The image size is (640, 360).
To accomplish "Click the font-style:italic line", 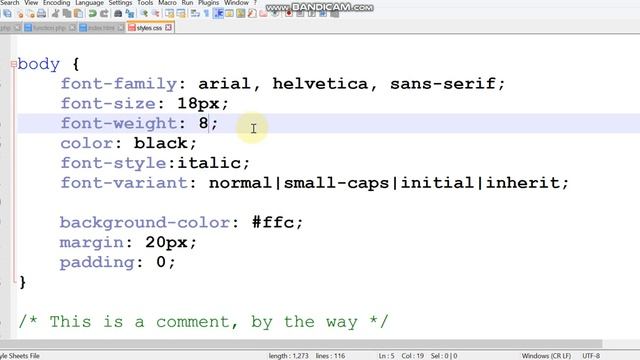I will 155,163.
